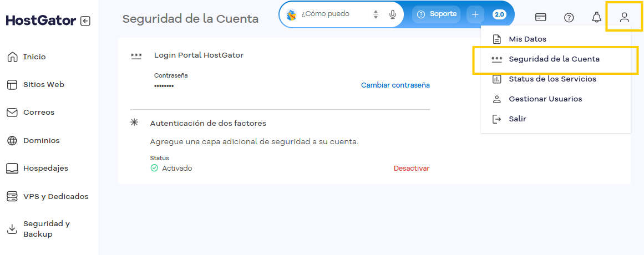Click the Seguridad y Backup download icon

(12, 229)
